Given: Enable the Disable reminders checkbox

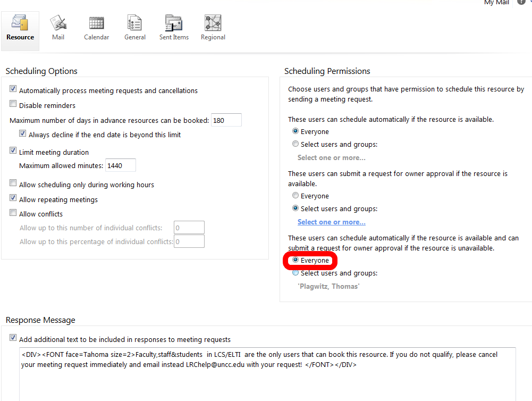Looking at the screenshot, I should click(13, 105).
